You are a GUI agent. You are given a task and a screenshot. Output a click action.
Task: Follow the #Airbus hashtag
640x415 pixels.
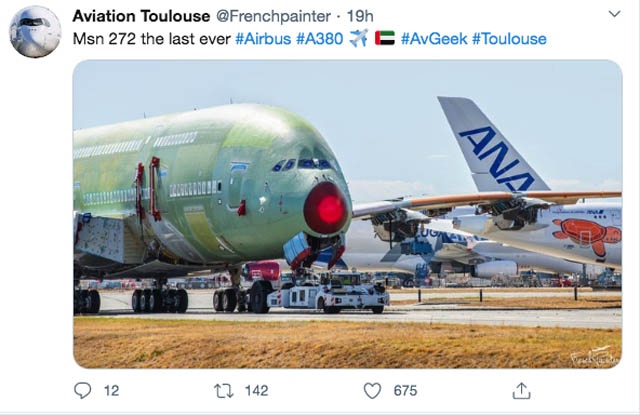[263, 39]
